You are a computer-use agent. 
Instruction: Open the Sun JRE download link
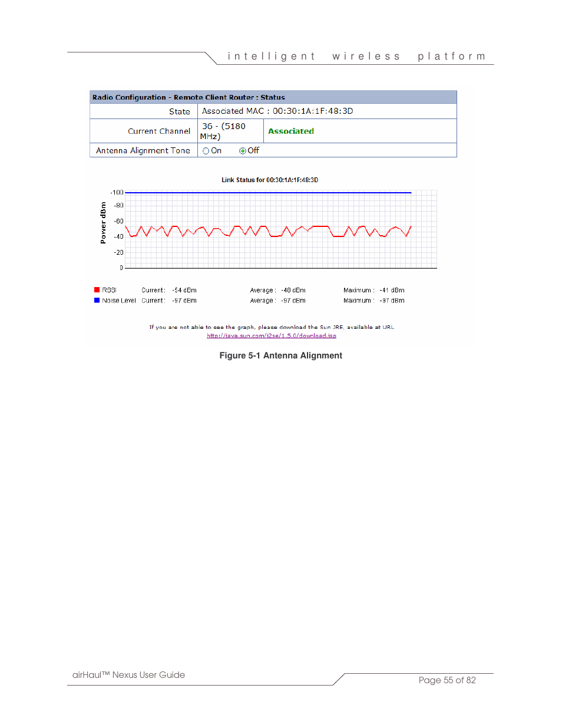click(x=272, y=336)
